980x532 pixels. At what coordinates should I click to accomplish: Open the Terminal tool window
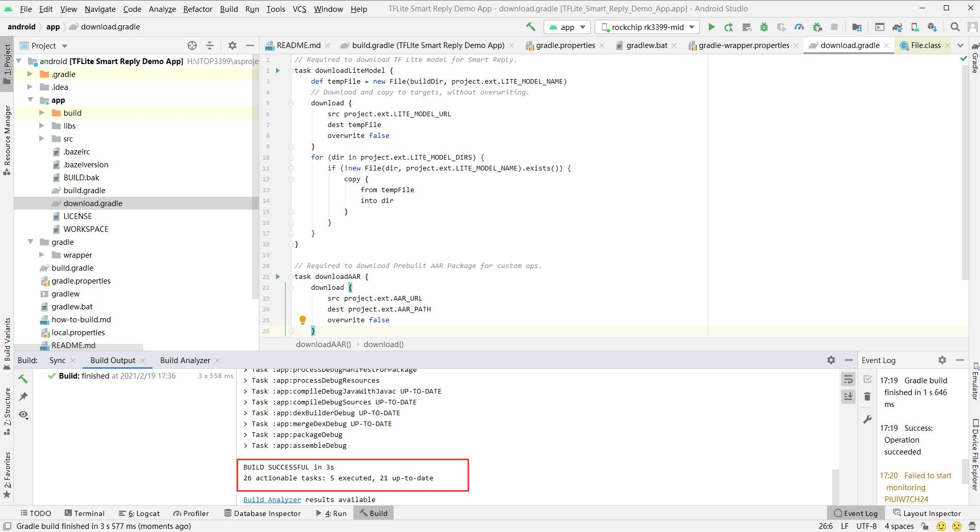click(x=84, y=513)
